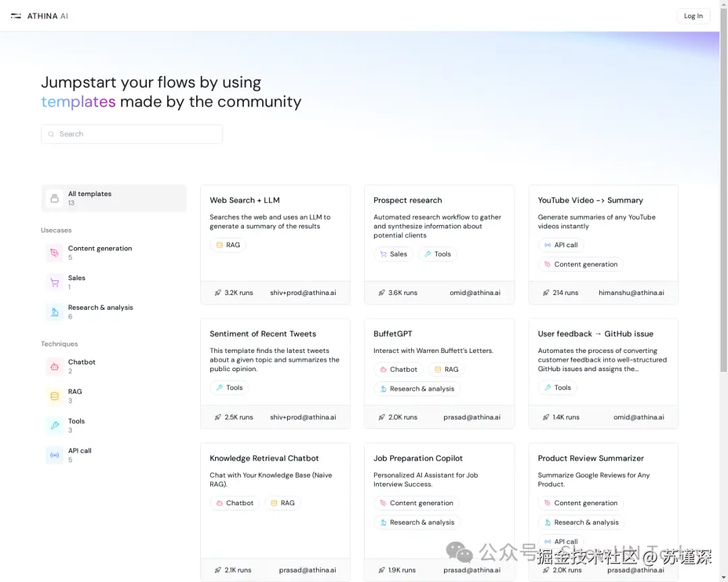Filter by Research & analysis usecase

(x=114, y=312)
